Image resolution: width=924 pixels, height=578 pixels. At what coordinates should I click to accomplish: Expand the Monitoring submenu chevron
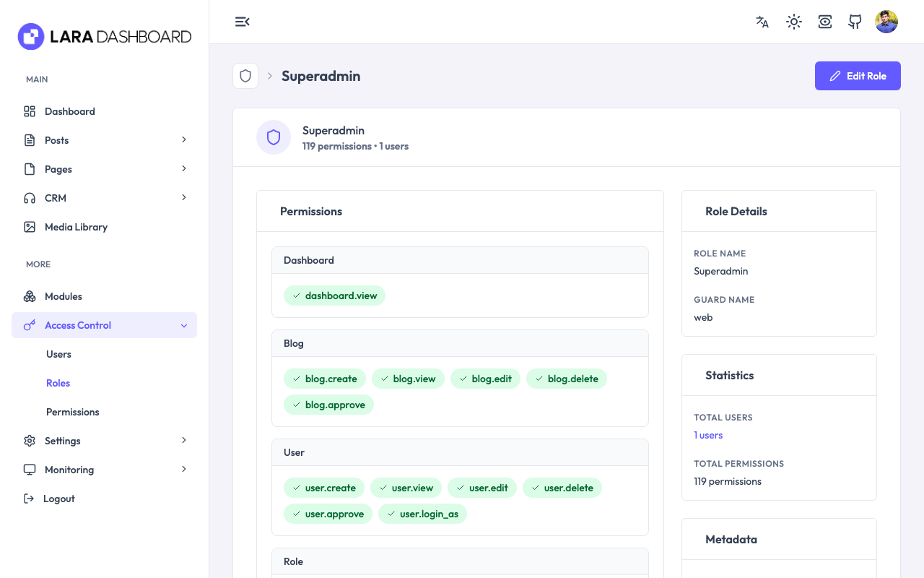click(184, 469)
